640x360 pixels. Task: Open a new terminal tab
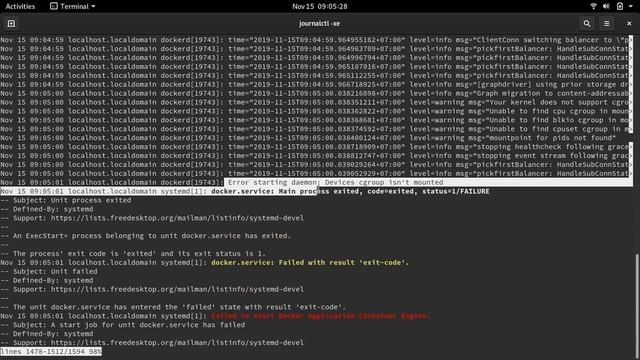pos(11,24)
